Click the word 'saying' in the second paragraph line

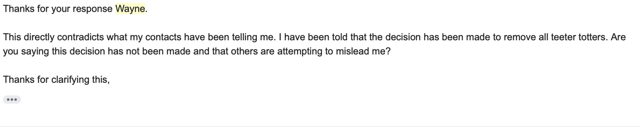tap(35, 52)
